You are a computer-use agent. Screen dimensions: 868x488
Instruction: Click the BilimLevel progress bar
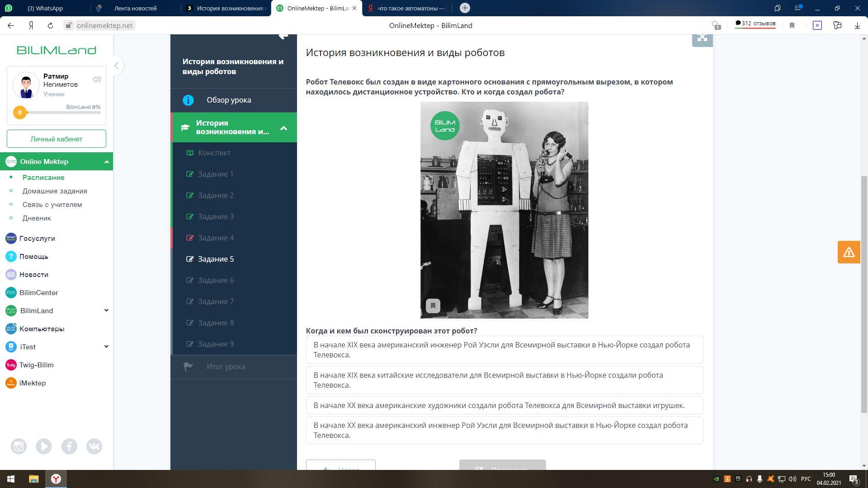tap(63, 113)
